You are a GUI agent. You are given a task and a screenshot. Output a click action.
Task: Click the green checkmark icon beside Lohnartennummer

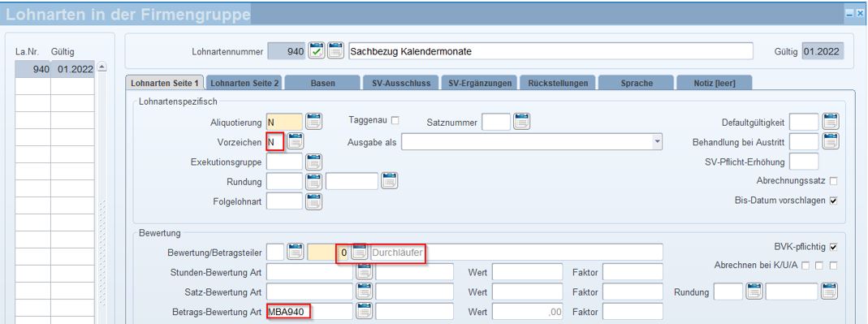click(x=317, y=51)
